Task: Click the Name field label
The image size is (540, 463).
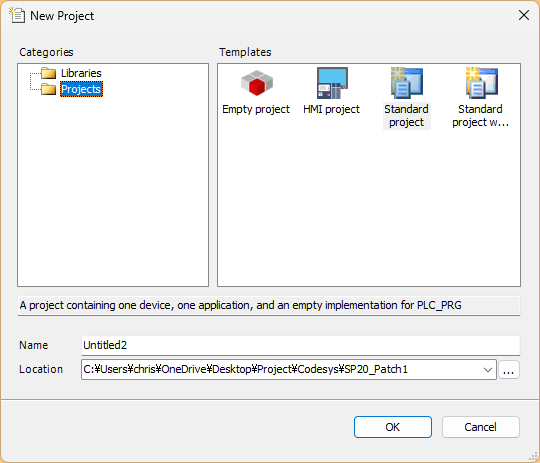Action: click(x=33, y=345)
